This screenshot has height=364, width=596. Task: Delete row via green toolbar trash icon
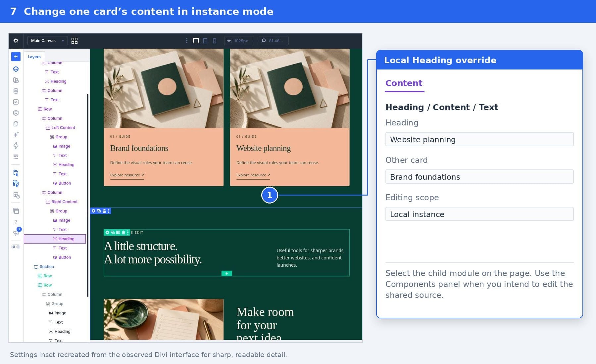coord(124,233)
